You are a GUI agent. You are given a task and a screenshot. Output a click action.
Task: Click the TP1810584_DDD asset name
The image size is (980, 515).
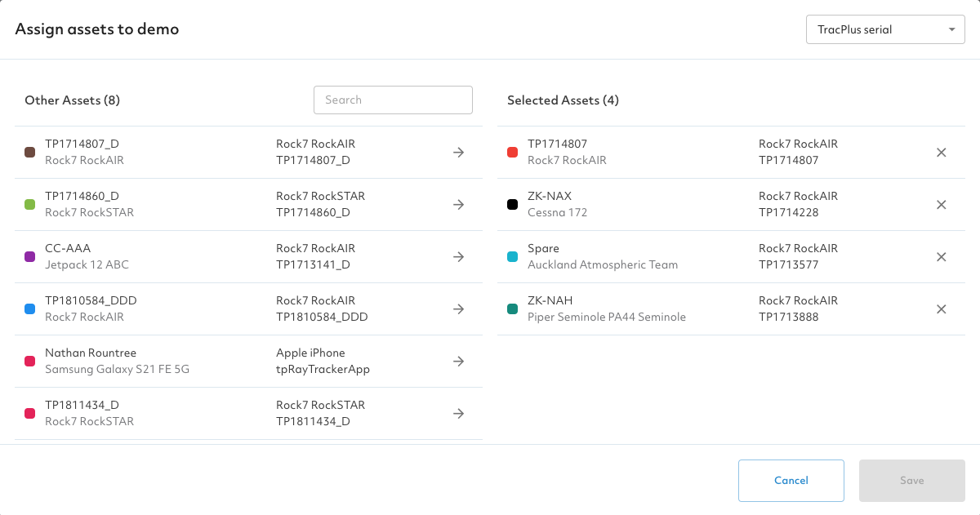tap(91, 300)
